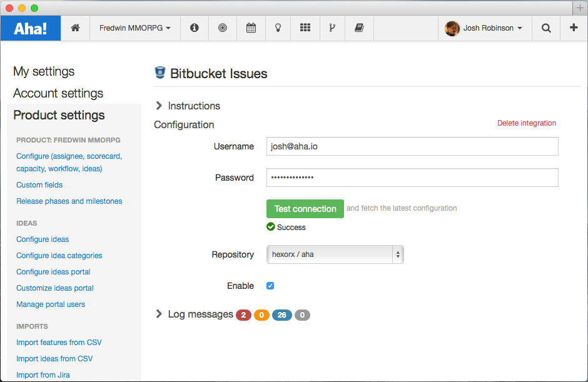Image resolution: width=588 pixels, height=382 pixels.
Task: Open Configure ideas portal link
Action: click(53, 272)
